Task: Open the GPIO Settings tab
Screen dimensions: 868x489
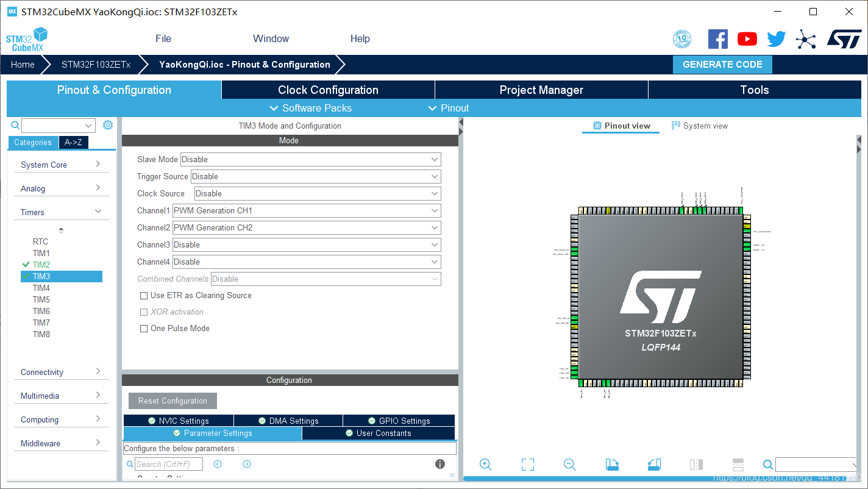Action: coord(399,421)
